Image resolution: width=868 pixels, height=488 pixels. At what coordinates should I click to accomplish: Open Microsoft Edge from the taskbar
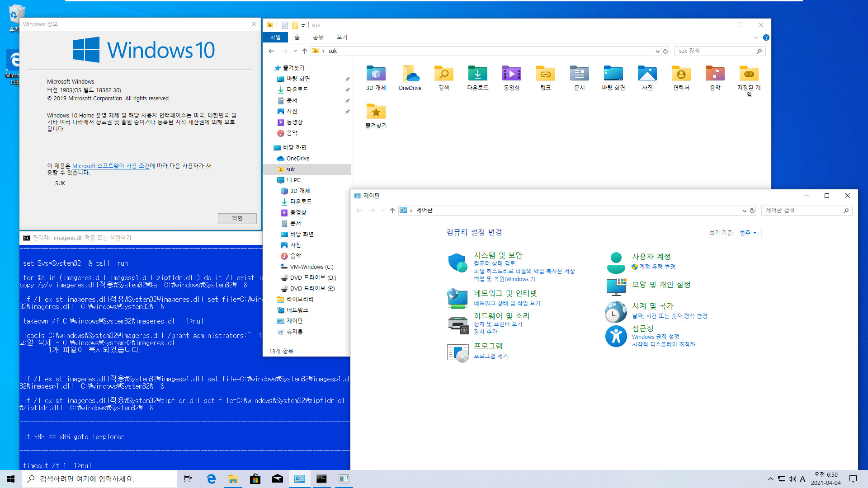(211, 479)
